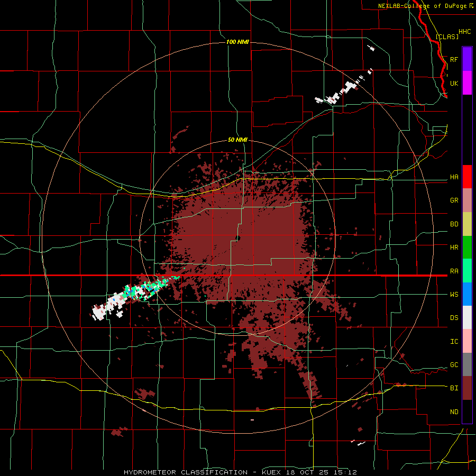
Task: Click the IC legend label
Action: click(x=454, y=342)
